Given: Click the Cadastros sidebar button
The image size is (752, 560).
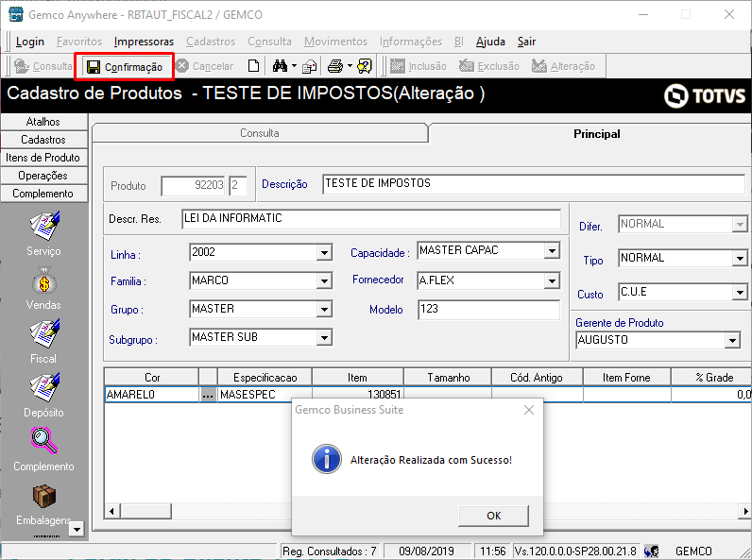Looking at the screenshot, I should tap(43, 140).
